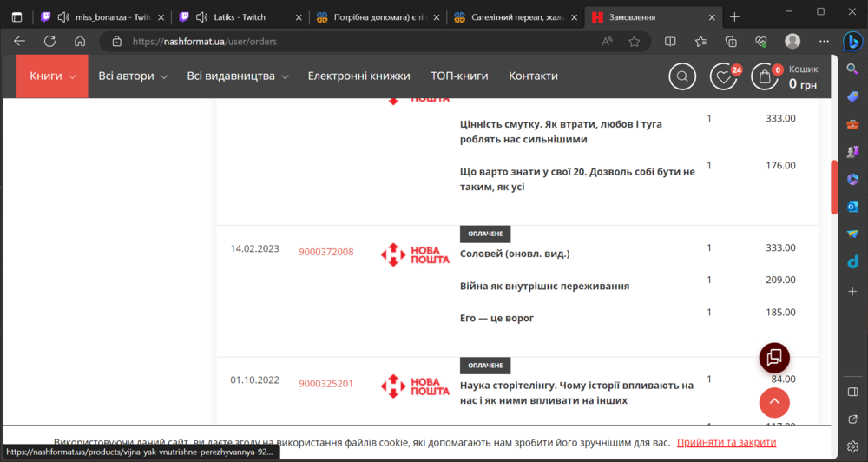The height and width of the screenshot is (462, 868).
Task: Open Електронні книжки menu item
Action: click(358, 76)
